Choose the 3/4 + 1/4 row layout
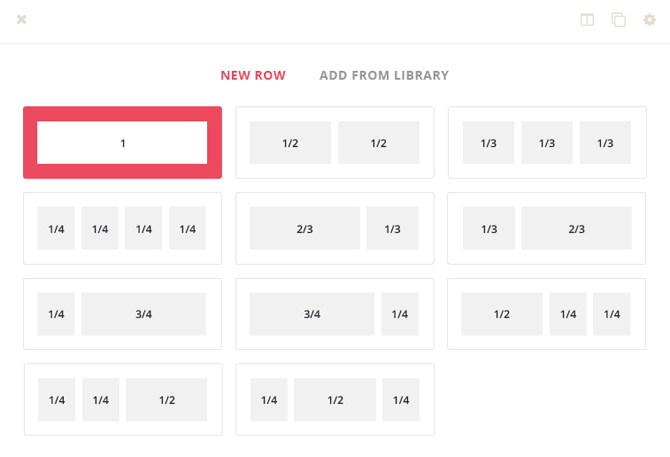 tap(335, 314)
